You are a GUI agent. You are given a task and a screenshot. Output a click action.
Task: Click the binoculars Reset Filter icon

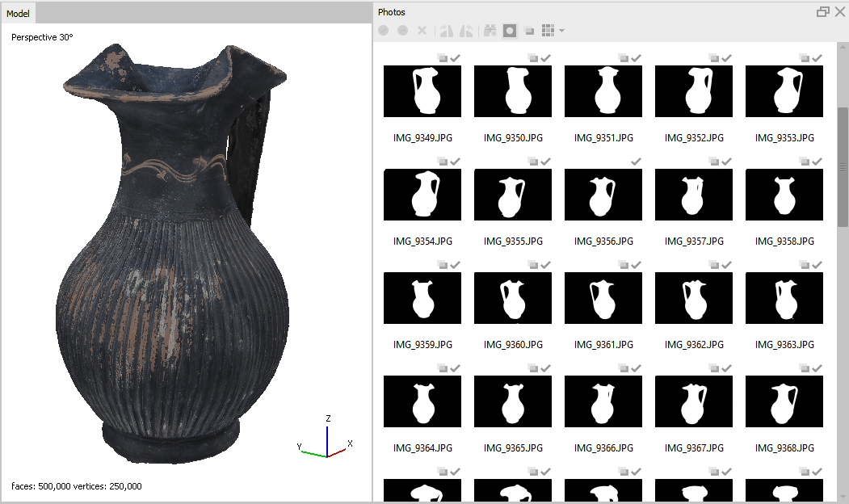pos(490,31)
